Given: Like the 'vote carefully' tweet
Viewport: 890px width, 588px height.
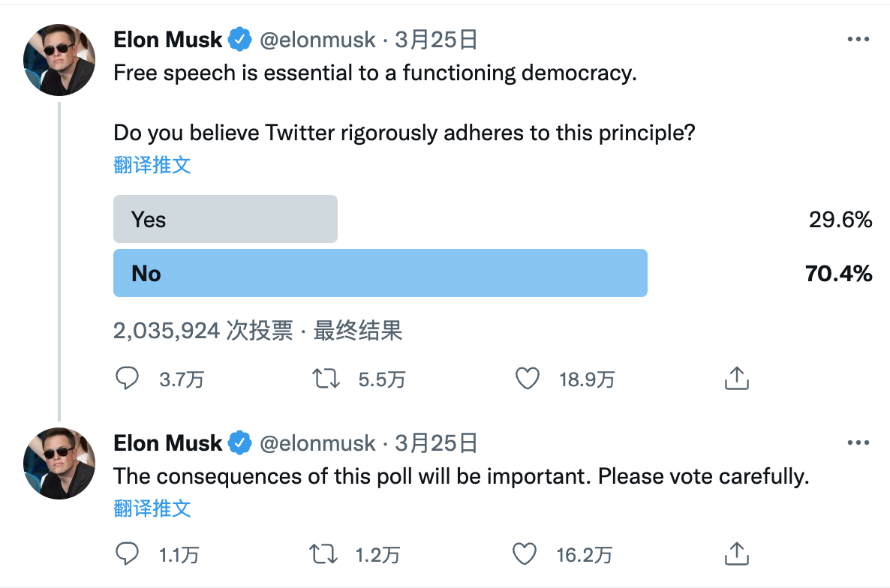Looking at the screenshot, I should coord(525,554).
